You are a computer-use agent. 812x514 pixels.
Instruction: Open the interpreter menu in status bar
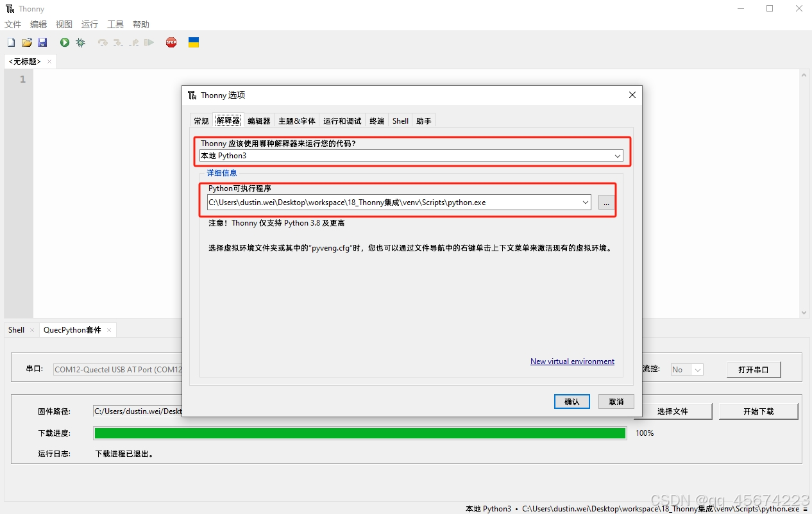(805, 509)
